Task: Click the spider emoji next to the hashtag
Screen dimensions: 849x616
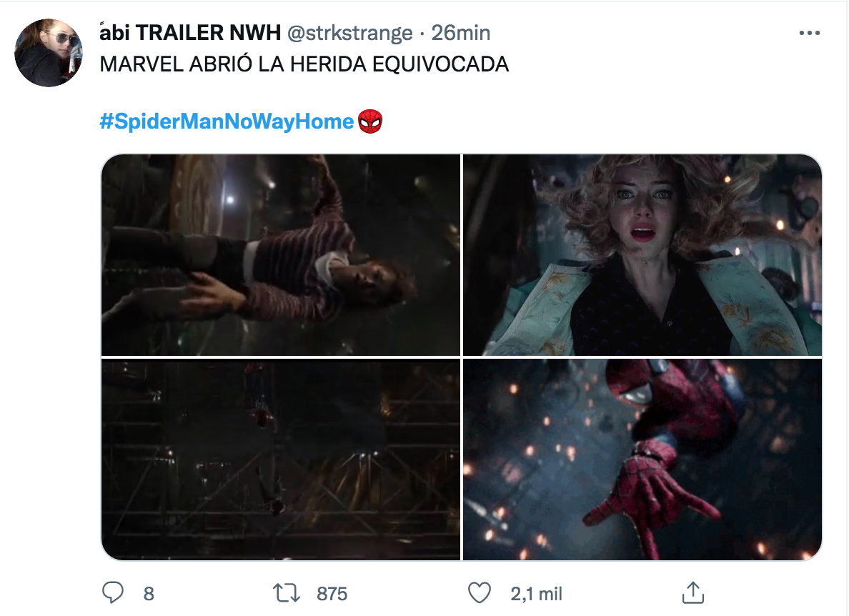Action: tap(372, 121)
